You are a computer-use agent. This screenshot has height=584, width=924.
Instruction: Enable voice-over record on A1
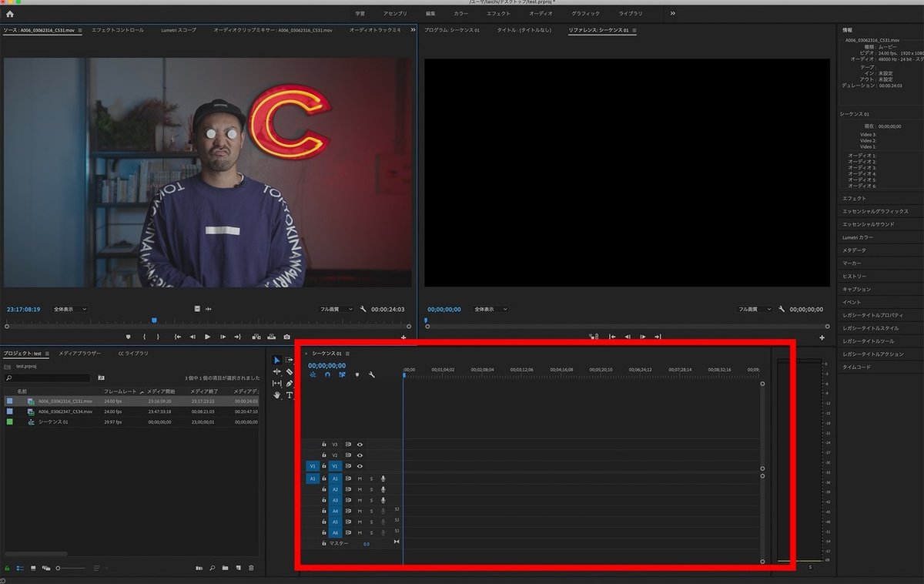[x=383, y=478]
